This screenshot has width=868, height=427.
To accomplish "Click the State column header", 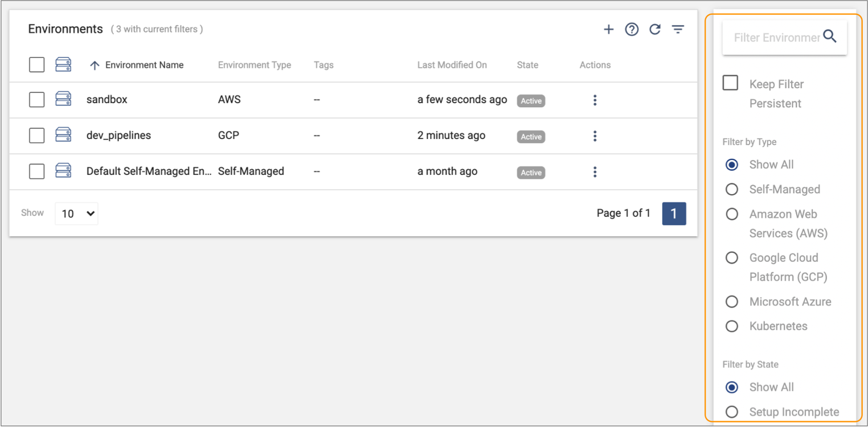I will point(527,65).
